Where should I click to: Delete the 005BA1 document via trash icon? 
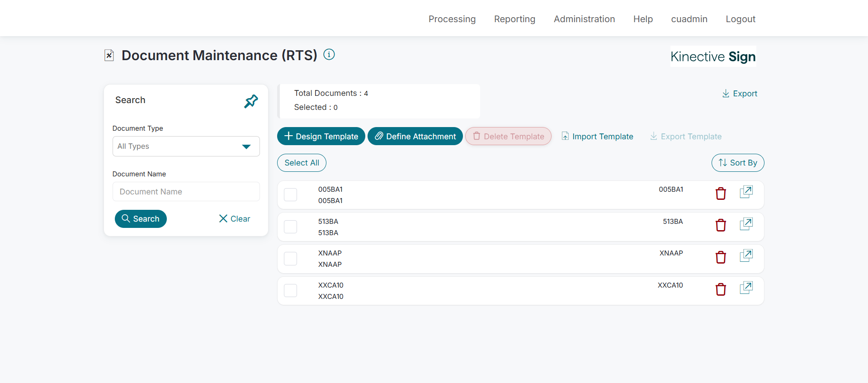coord(721,194)
